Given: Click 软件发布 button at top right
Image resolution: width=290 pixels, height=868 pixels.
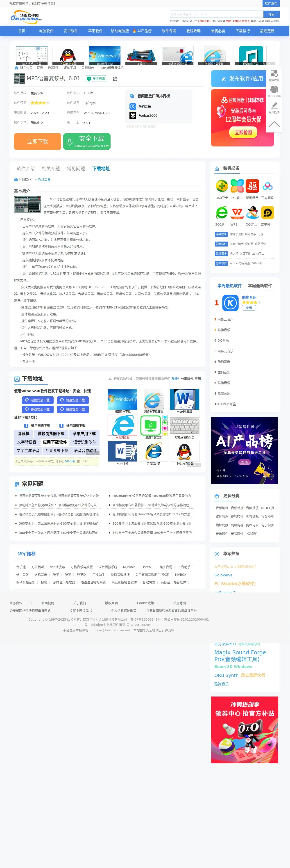Looking at the screenshot, I should (x=271, y=3).
